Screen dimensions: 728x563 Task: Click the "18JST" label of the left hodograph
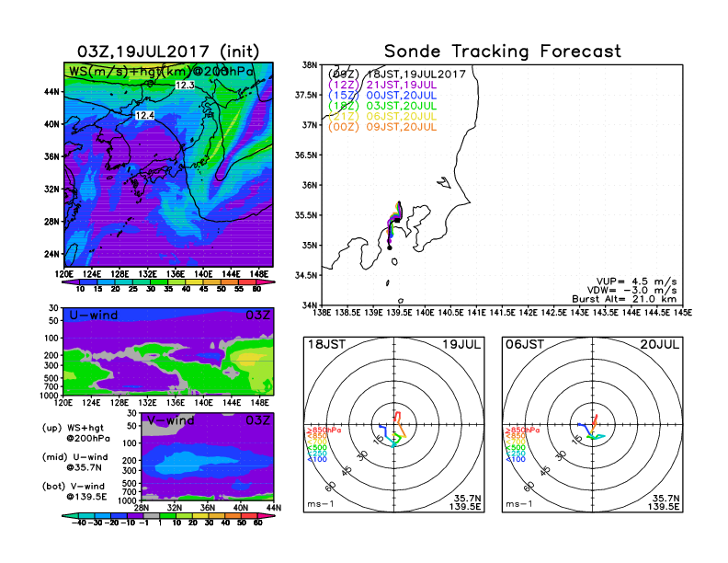point(326,344)
